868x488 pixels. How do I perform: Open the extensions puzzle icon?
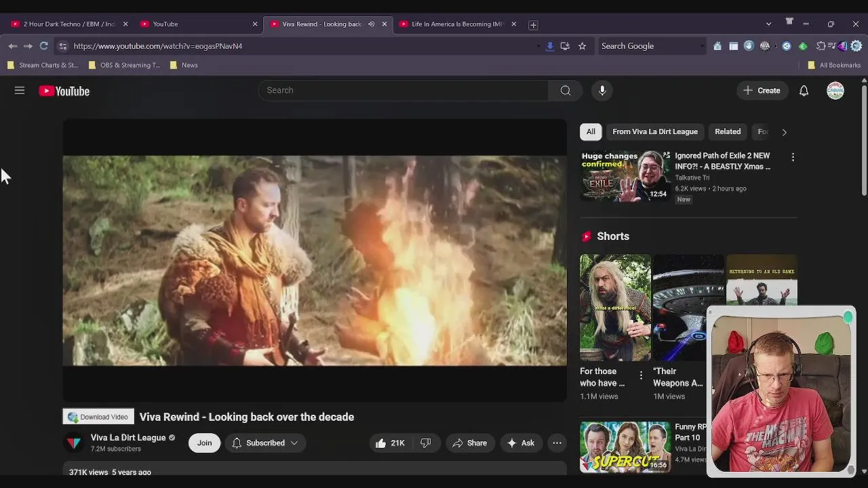coord(821,46)
